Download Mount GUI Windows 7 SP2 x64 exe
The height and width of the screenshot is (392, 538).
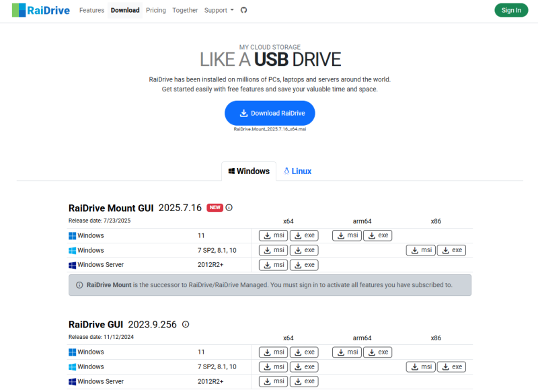[305, 250]
